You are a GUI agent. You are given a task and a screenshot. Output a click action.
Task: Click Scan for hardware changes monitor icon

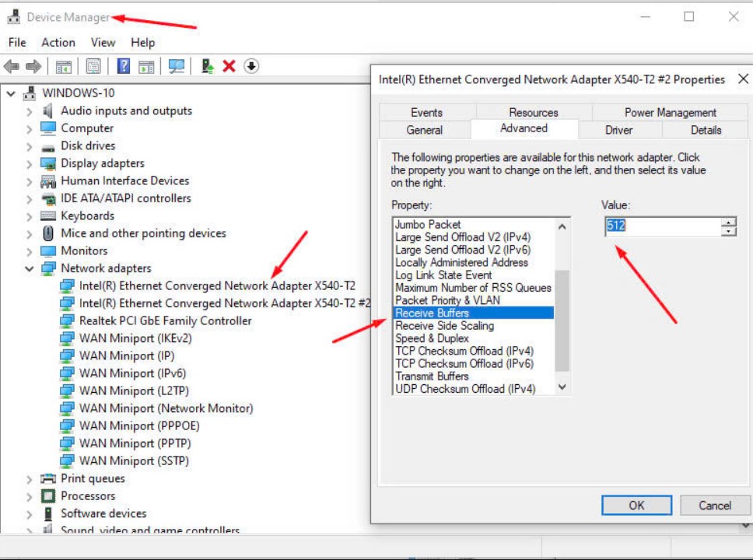(x=177, y=66)
